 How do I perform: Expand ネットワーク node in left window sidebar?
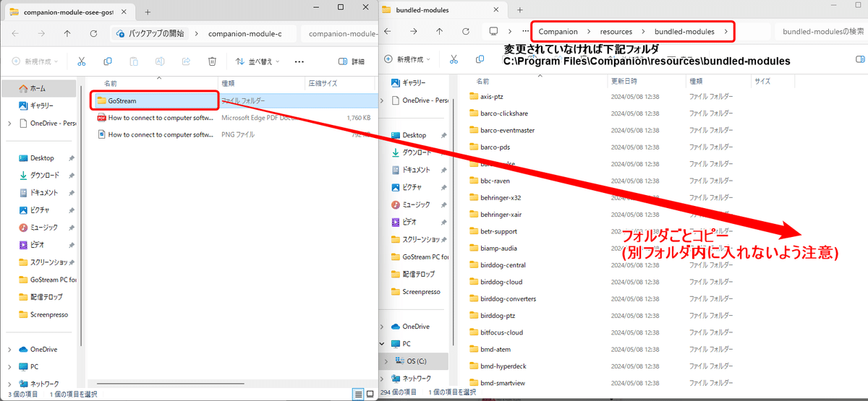[x=9, y=384]
